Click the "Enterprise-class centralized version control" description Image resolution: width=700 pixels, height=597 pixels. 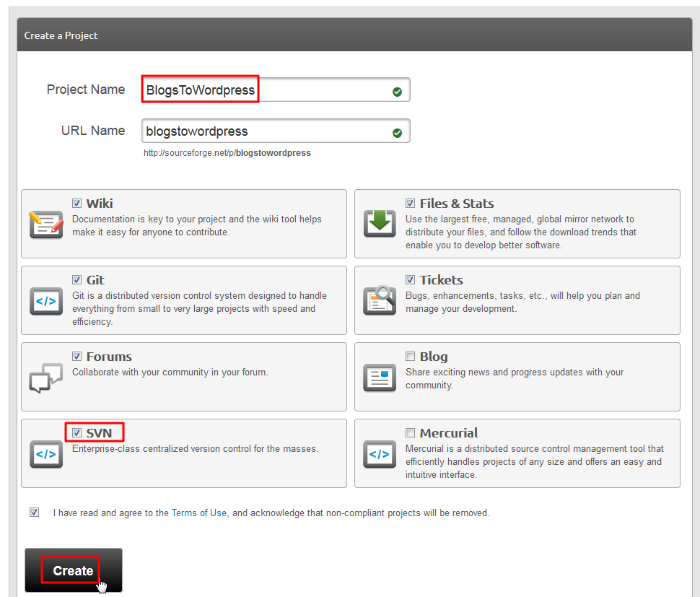pyautogui.click(x=195, y=449)
